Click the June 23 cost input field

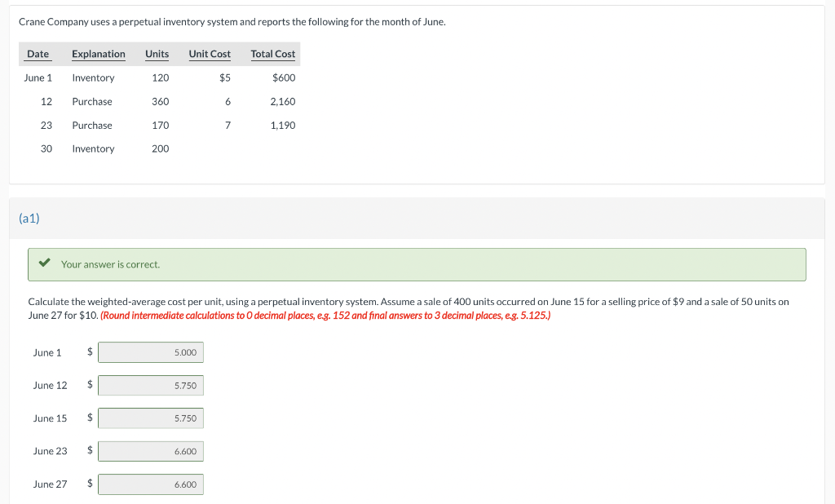151,451
